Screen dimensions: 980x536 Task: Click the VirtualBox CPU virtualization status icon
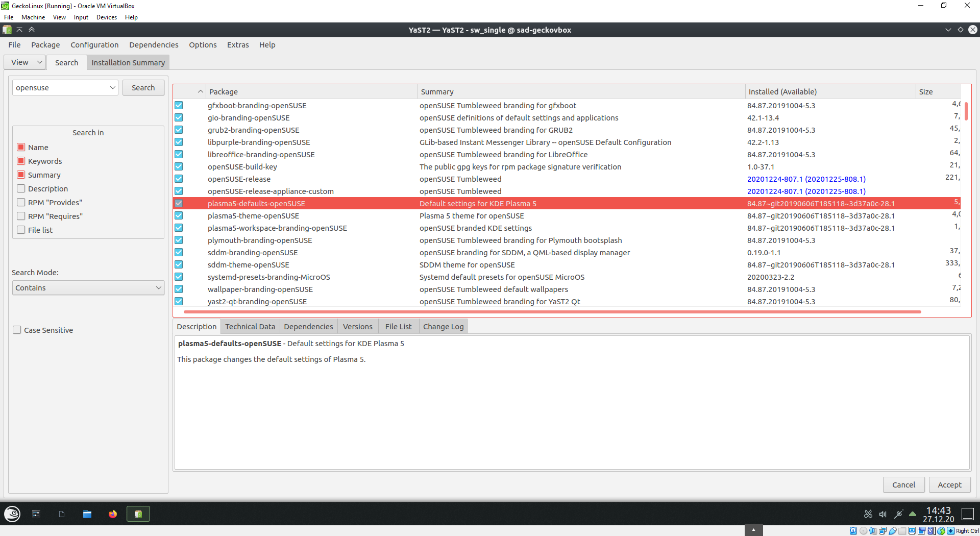coord(932,531)
